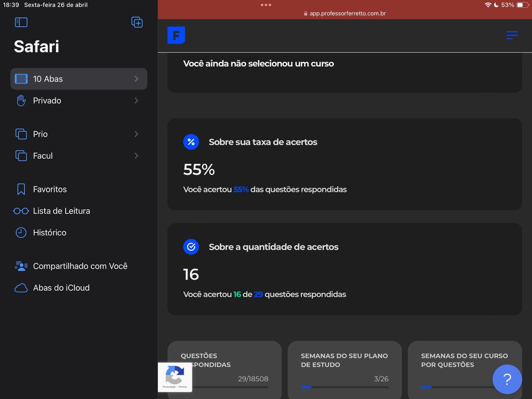
Task: Click the blue F Ferretto logo
Action: click(176, 35)
